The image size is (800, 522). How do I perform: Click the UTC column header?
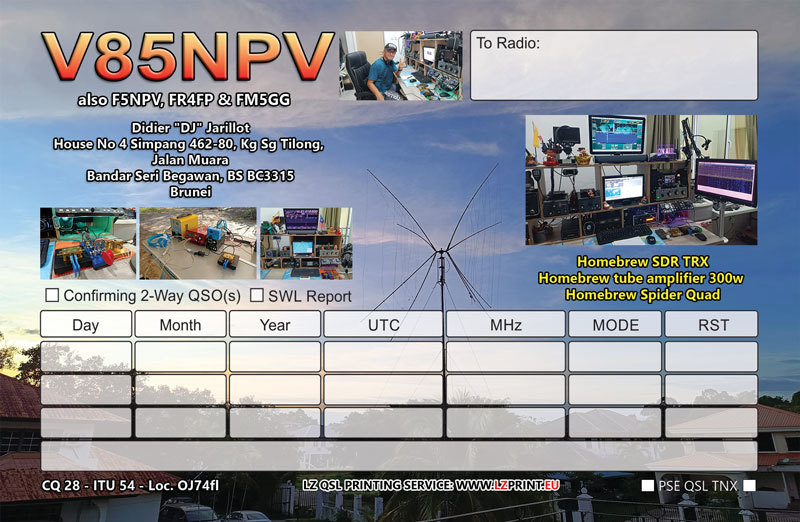[x=383, y=324]
